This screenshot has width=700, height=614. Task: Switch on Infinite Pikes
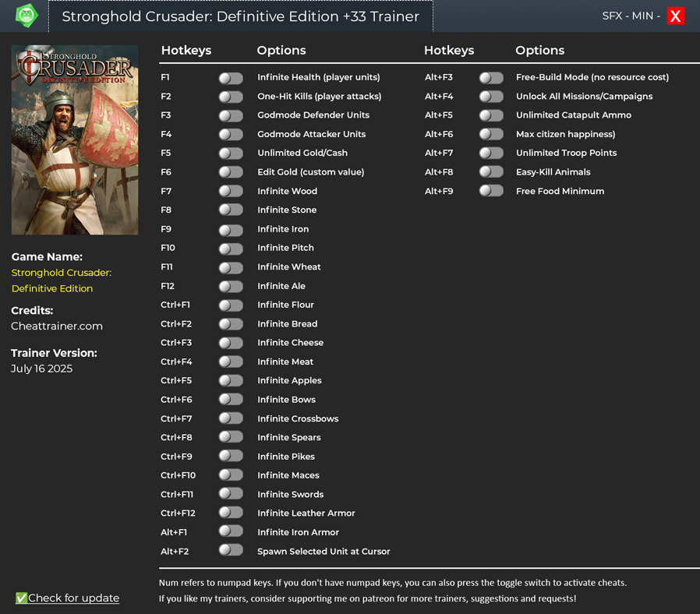click(231, 456)
